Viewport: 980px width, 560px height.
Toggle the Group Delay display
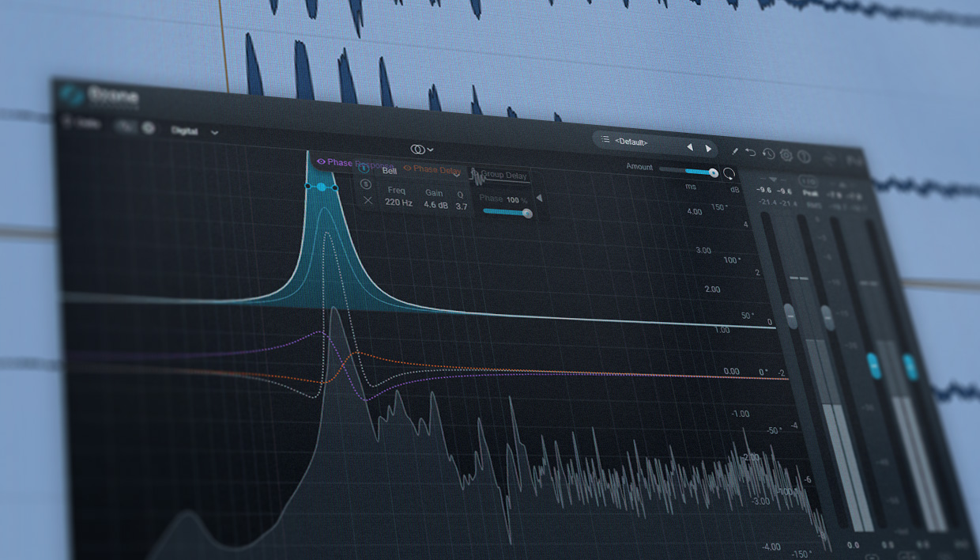click(x=499, y=176)
